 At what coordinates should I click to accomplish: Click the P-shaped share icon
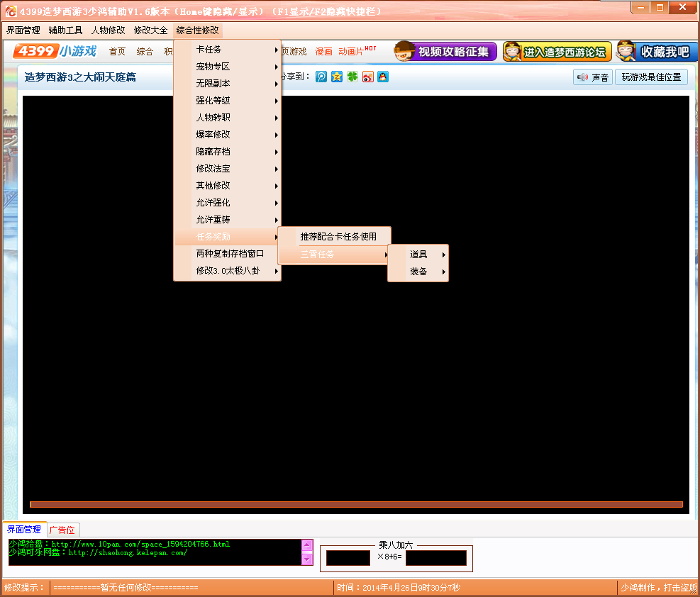[321, 77]
